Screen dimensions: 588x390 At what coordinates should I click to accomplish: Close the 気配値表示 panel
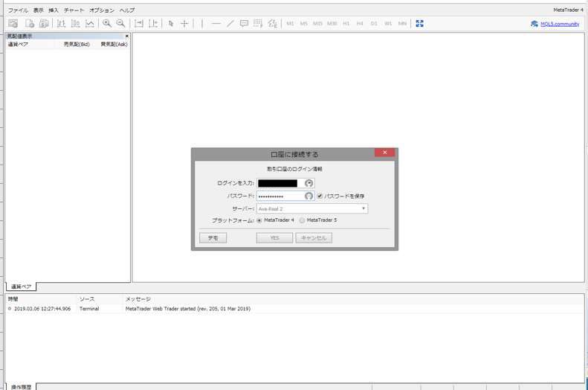pos(127,36)
